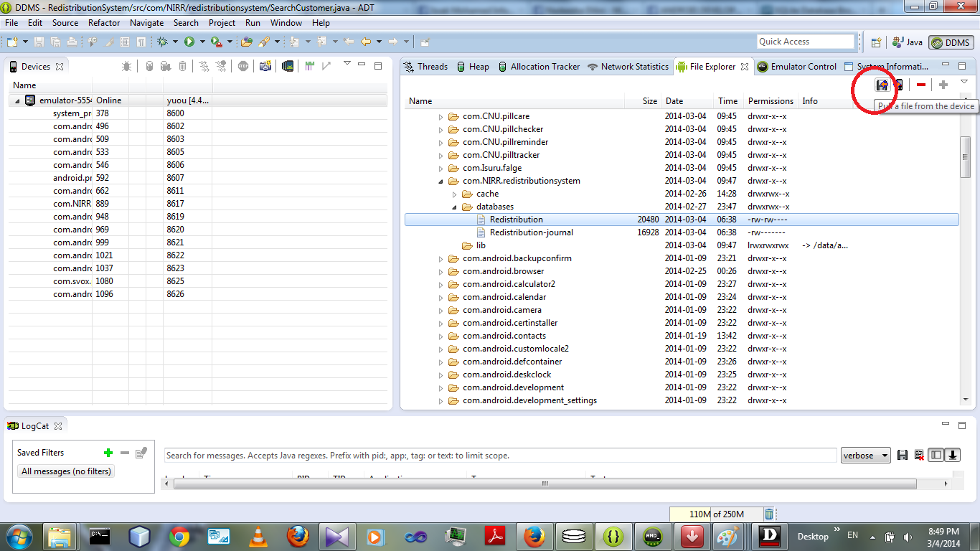Select the Redistribution database file
Viewport: 980px width, 551px height.
[682, 220]
